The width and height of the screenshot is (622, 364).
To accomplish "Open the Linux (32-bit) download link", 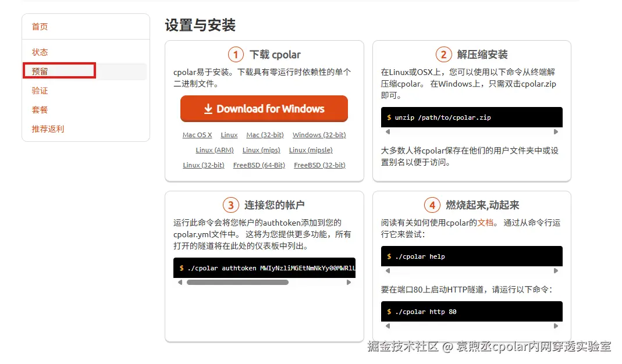I will pos(204,165).
